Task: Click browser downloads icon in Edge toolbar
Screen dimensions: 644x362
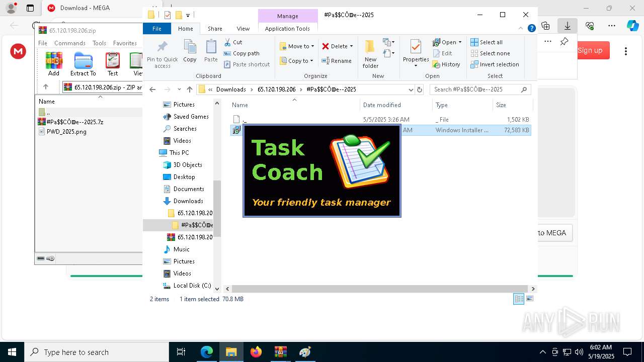Action: [568, 26]
